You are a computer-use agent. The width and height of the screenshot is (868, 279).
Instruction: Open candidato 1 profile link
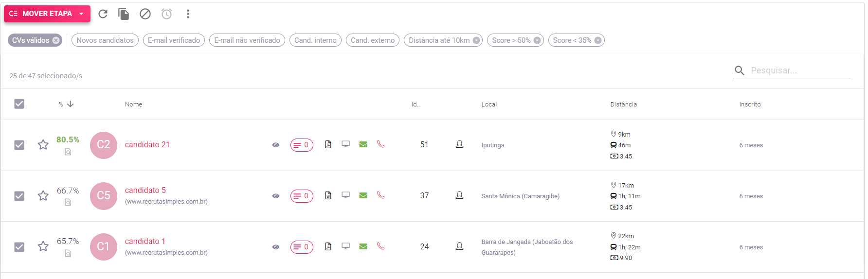pyautogui.click(x=145, y=241)
